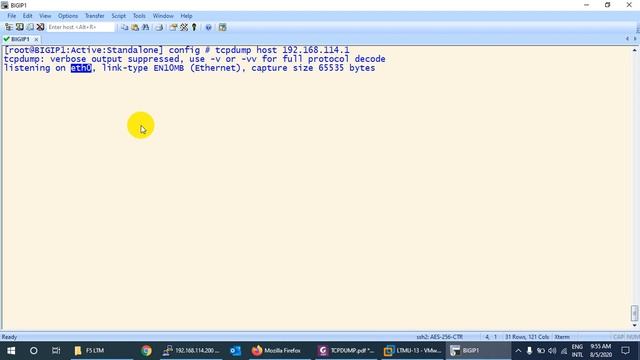640x360 pixels.
Task: Switch to the 192.168.114.200 taskbar window
Action: pos(191,351)
